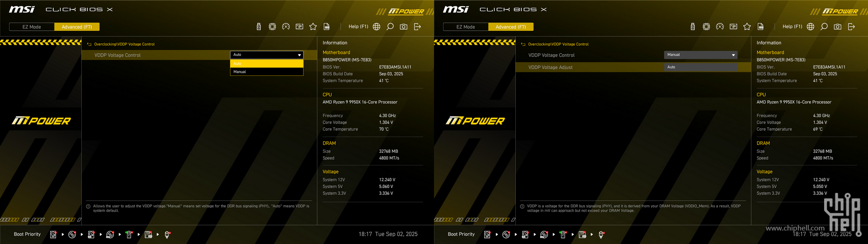This screenshot has height=244, width=868.
Task: Open speedometer performance icon in left BIOS screen
Action: 286,27
